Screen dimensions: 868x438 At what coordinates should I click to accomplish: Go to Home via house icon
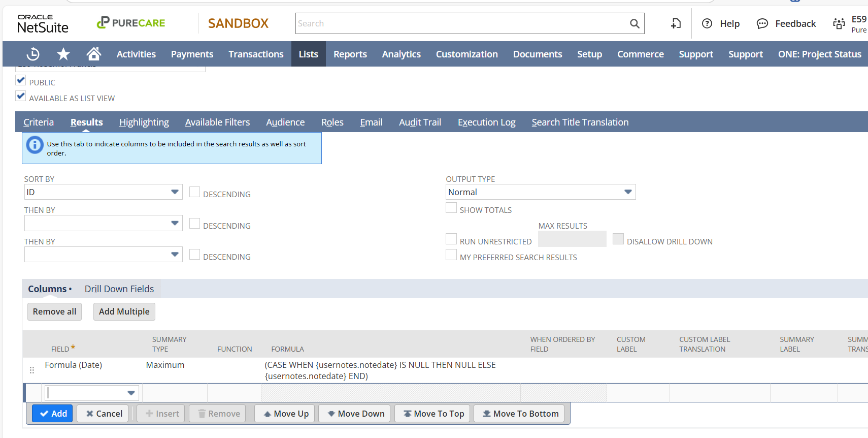click(x=94, y=54)
